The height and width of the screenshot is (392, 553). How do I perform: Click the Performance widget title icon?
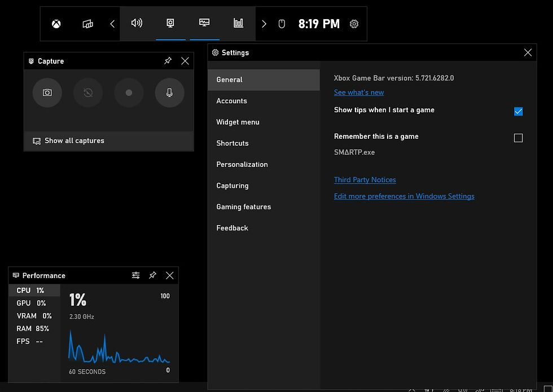pos(16,275)
